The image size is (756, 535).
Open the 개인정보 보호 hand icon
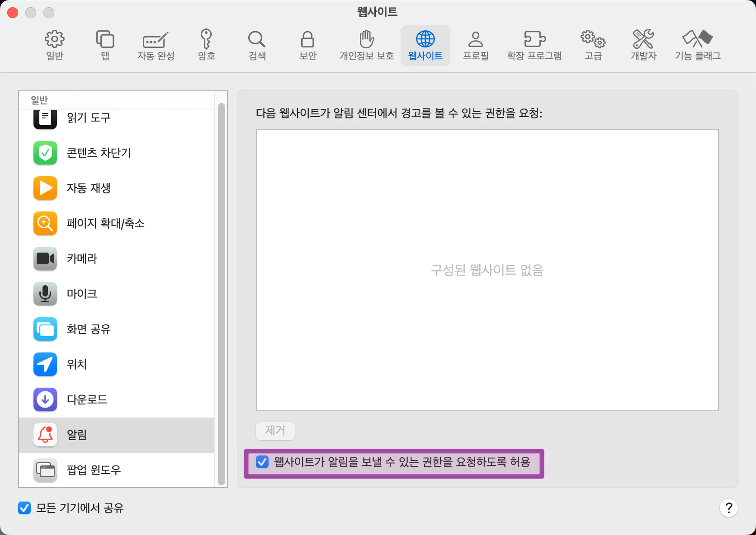pos(367,39)
